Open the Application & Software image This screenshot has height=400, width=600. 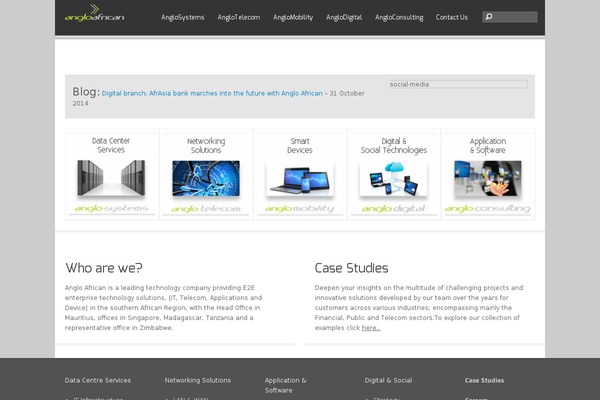click(488, 178)
